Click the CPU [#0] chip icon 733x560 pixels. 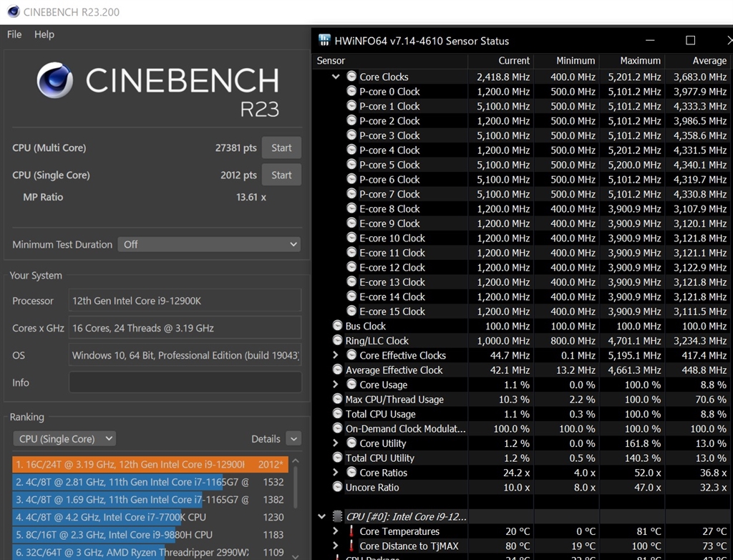pos(337,516)
